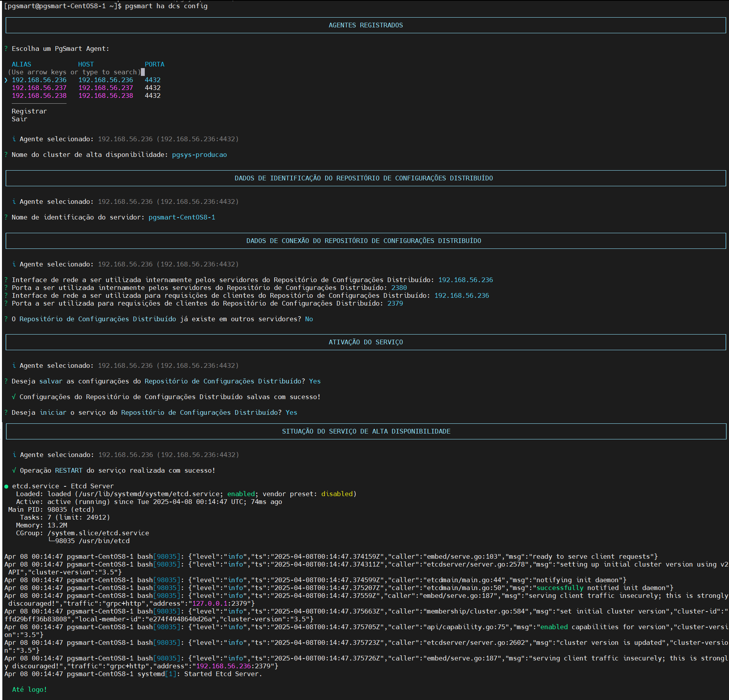Click the ATIVAÇÃO DO SERVIÇO banner title

tap(365, 342)
